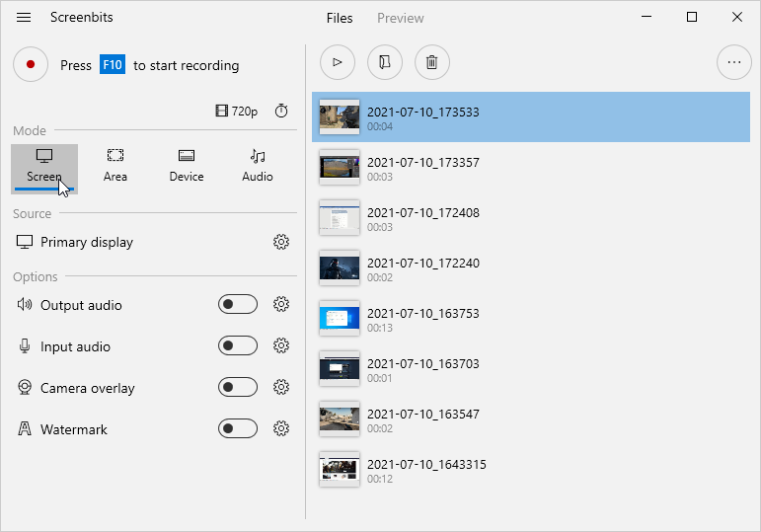Image resolution: width=761 pixels, height=532 pixels.
Task: Play the selected recording
Action: (x=338, y=62)
